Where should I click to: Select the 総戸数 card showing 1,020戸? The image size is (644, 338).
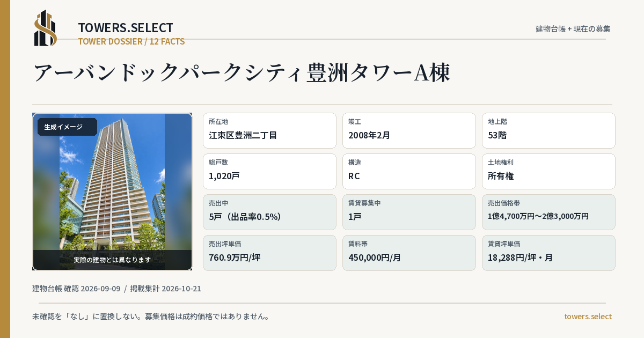(x=269, y=171)
